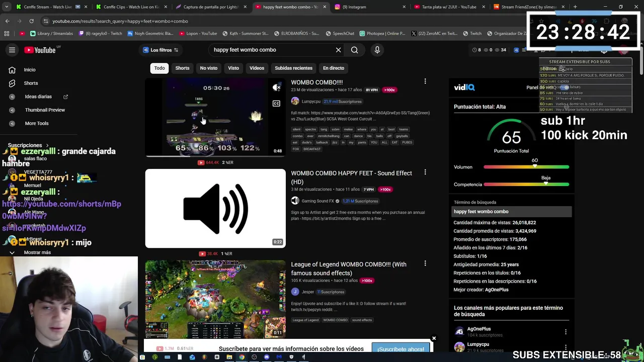Select the Shorts filter chip

[x=182, y=68]
